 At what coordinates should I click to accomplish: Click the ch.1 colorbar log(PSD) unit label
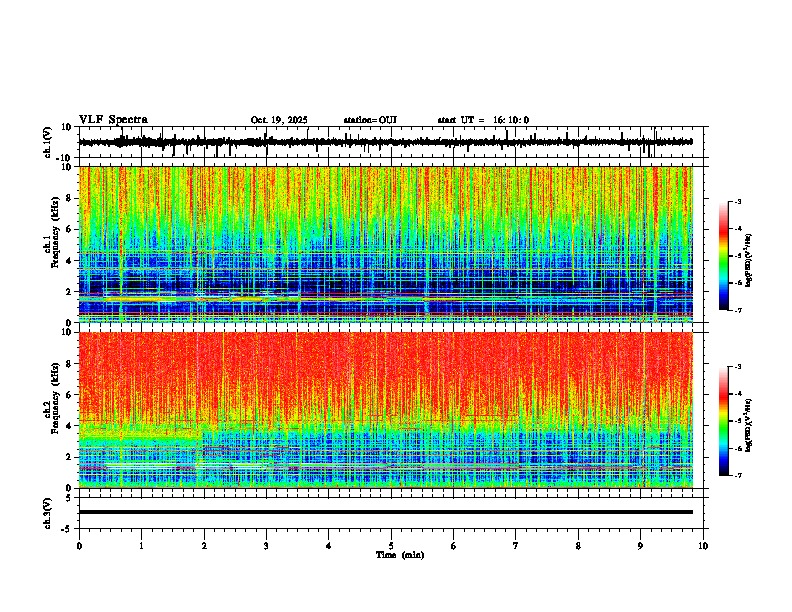749,260
